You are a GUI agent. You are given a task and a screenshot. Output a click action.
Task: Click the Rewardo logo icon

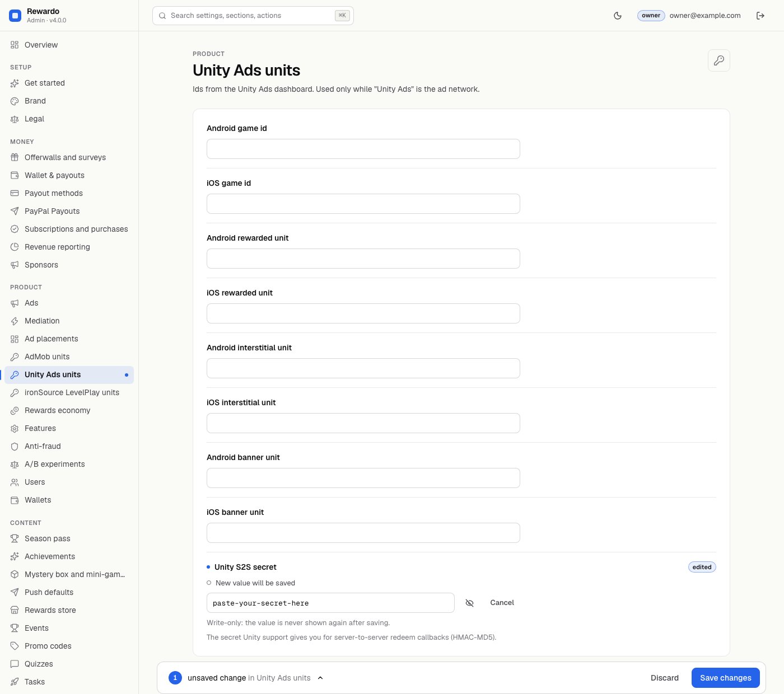[x=16, y=16]
